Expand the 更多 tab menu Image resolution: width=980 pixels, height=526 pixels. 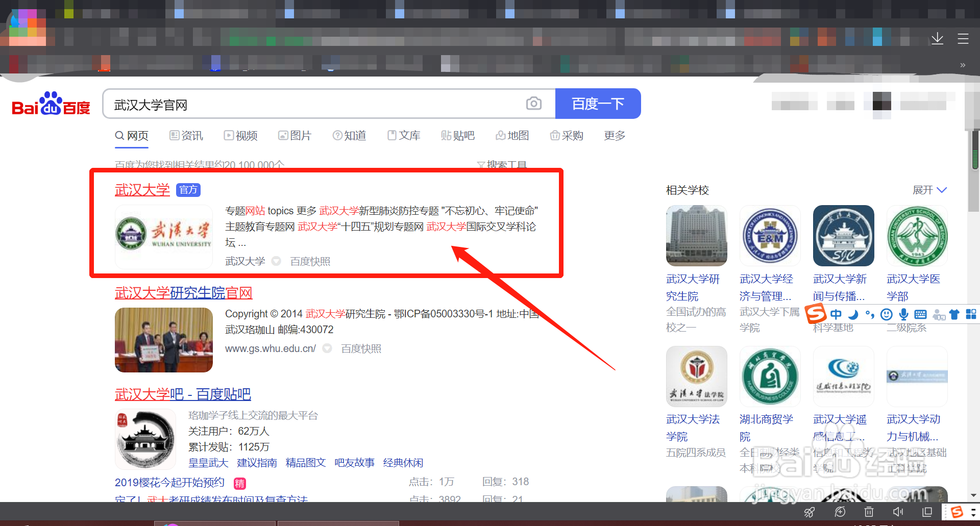click(x=615, y=136)
